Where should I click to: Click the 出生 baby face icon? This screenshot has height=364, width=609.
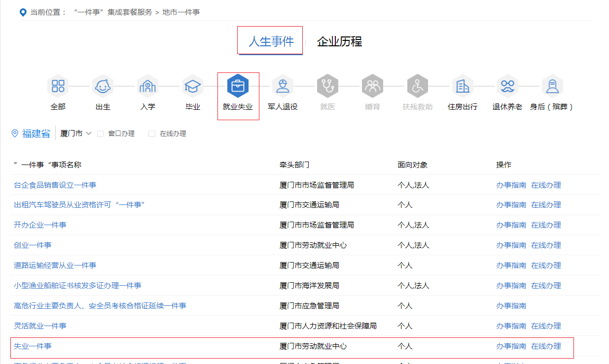[103, 87]
